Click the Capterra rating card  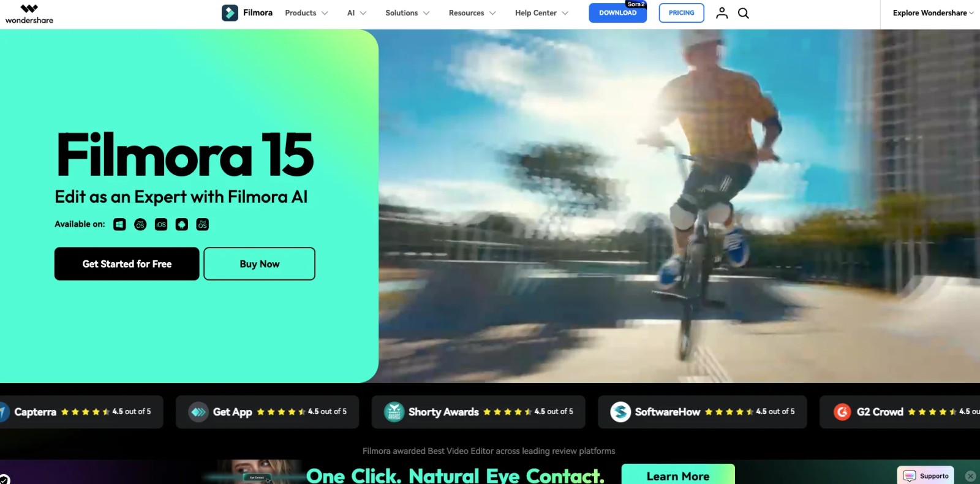coord(81,412)
